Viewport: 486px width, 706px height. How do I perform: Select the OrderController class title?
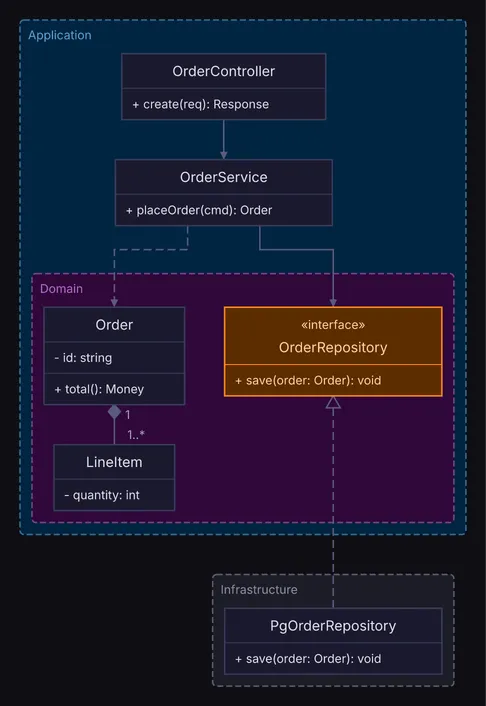223,71
